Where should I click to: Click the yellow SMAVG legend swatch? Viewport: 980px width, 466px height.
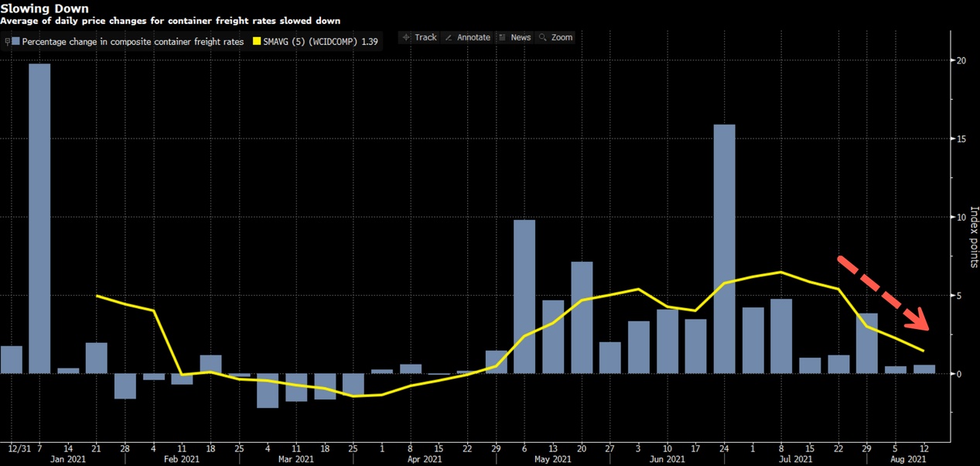[x=257, y=42]
